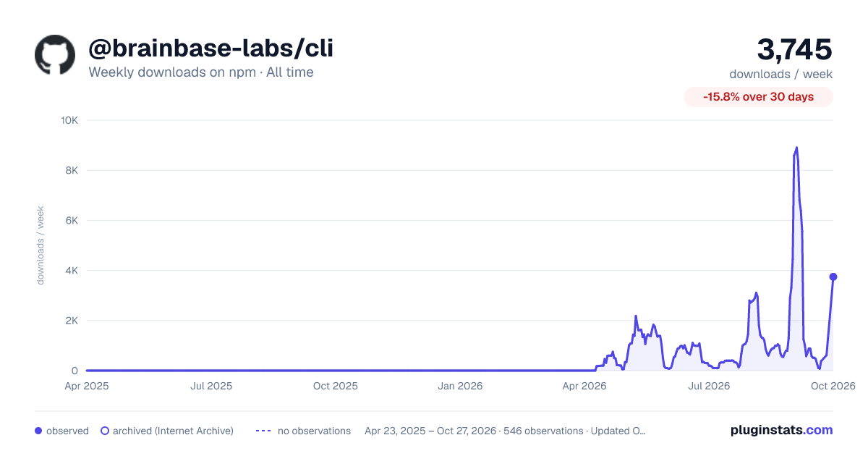Click the latest data point dot on the chart
This screenshot has height=456, width=868.
coord(833,276)
